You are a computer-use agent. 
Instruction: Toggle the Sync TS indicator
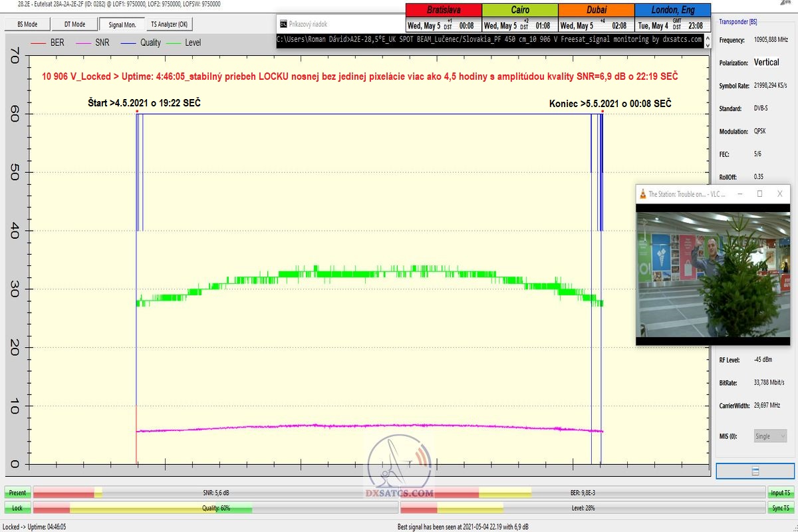coord(780,508)
